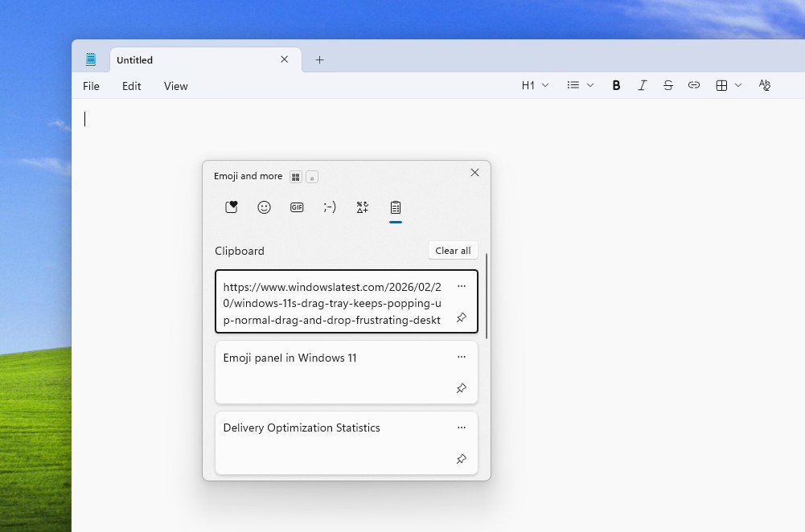The image size is (805, 532).
Task: Select the Delivery Optimization Statistics clipboard item
Action: 338,428
